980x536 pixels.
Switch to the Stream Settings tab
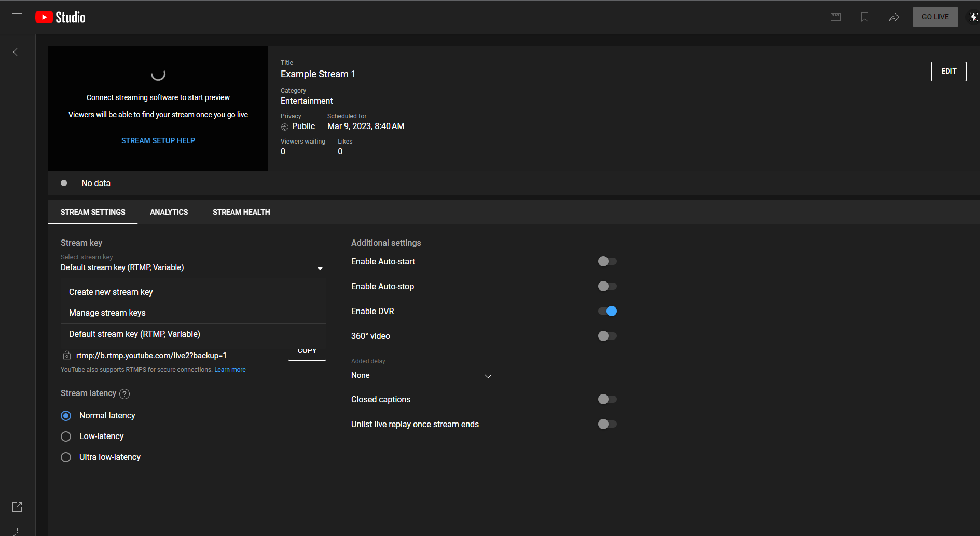coord(93,212)
